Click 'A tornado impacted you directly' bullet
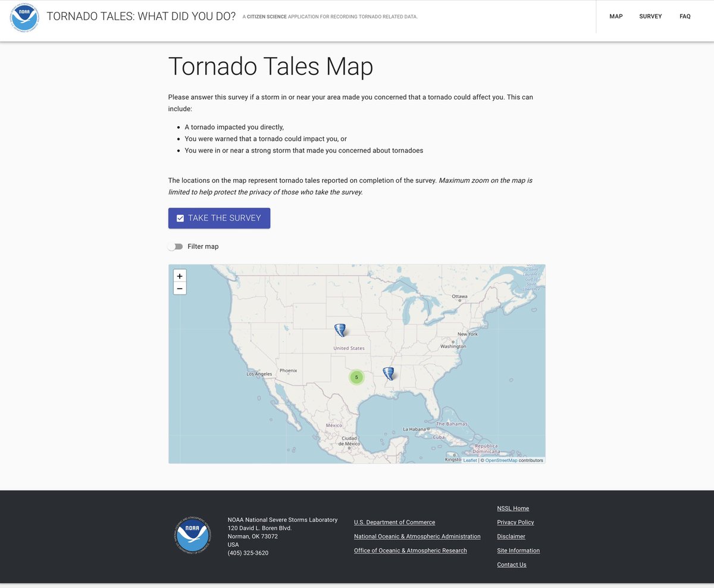This screenshot has height=588, width=714. (234, 127)
